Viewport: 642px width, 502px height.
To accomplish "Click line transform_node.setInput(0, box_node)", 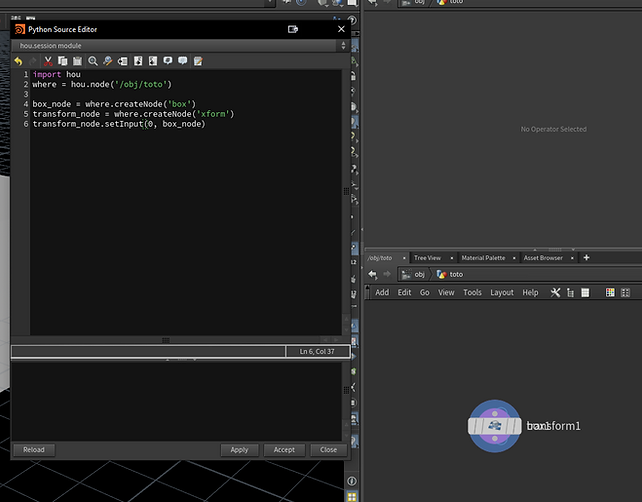I will [x=119, y=124].
